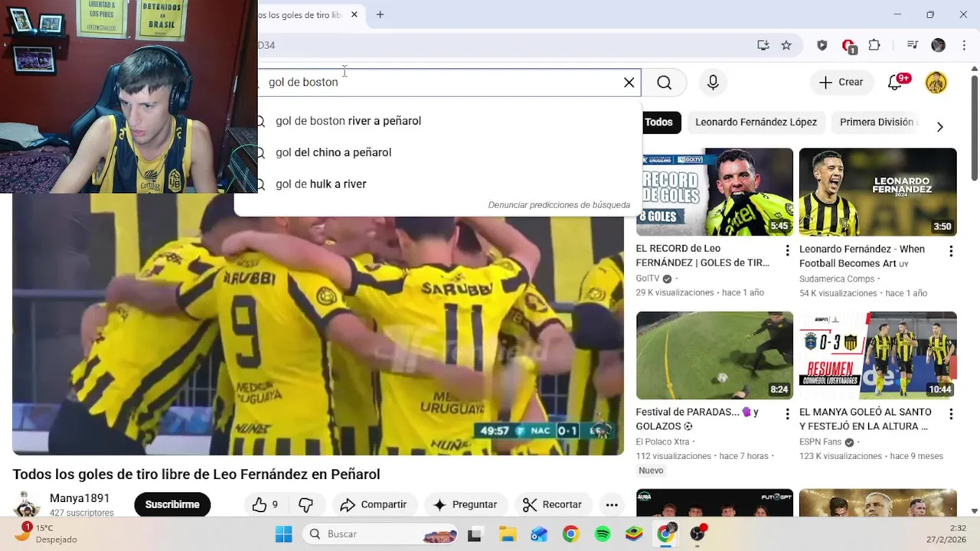Bookmark this page with star icon

pyautogui.click(x=786, y=45)
